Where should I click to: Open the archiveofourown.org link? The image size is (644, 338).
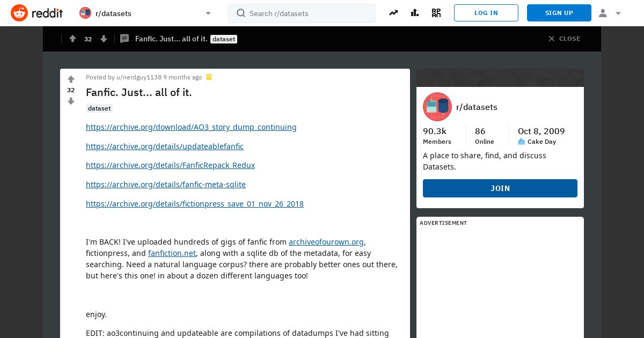(326, 242)
